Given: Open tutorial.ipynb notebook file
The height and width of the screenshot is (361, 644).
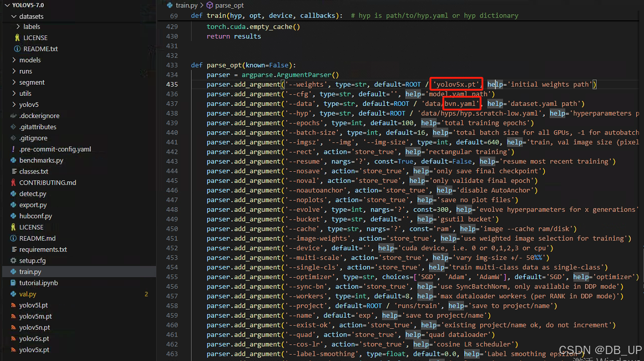Looking at the screenshot, I should (39, 283).
